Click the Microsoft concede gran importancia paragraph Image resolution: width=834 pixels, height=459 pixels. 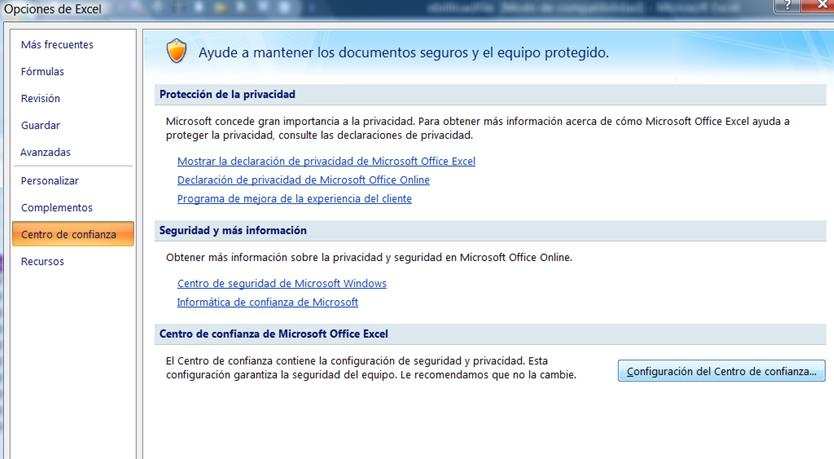(x=478, y=128)
